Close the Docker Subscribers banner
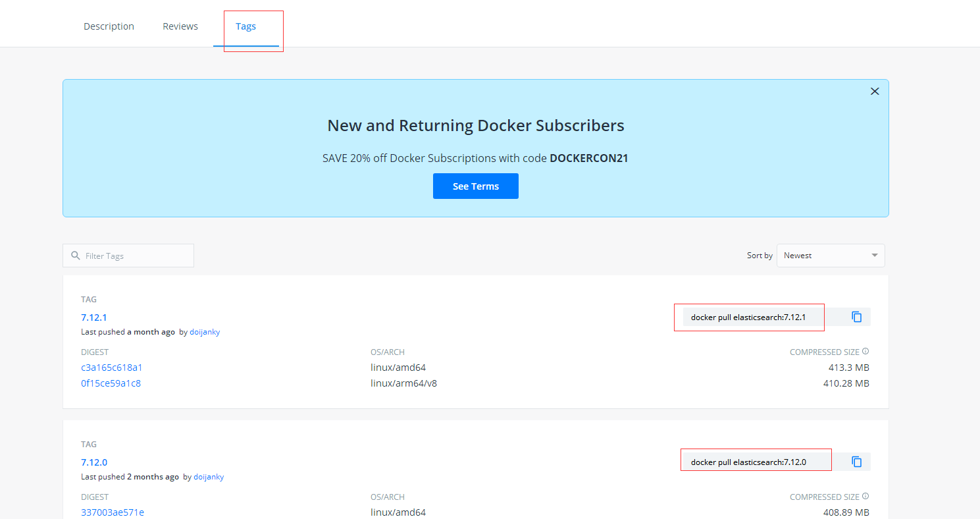This screenshot has height=519, width=980. 875,92
